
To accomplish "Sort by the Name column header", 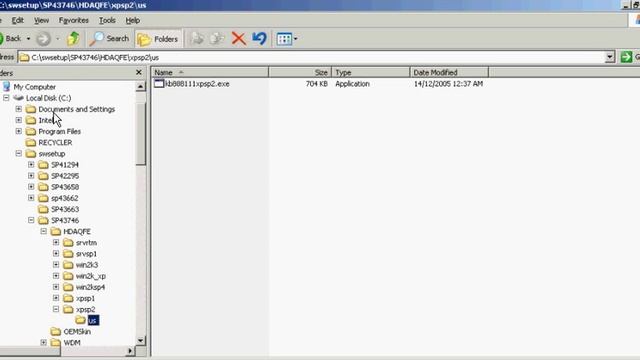I will pyautogui.click(x=210, y=72).
